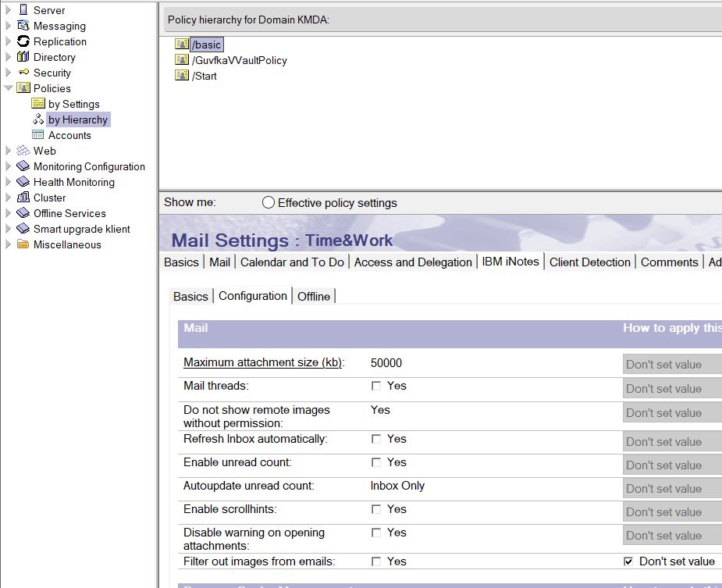
Task: Open the Mail tab
Action: coord(219,262)
